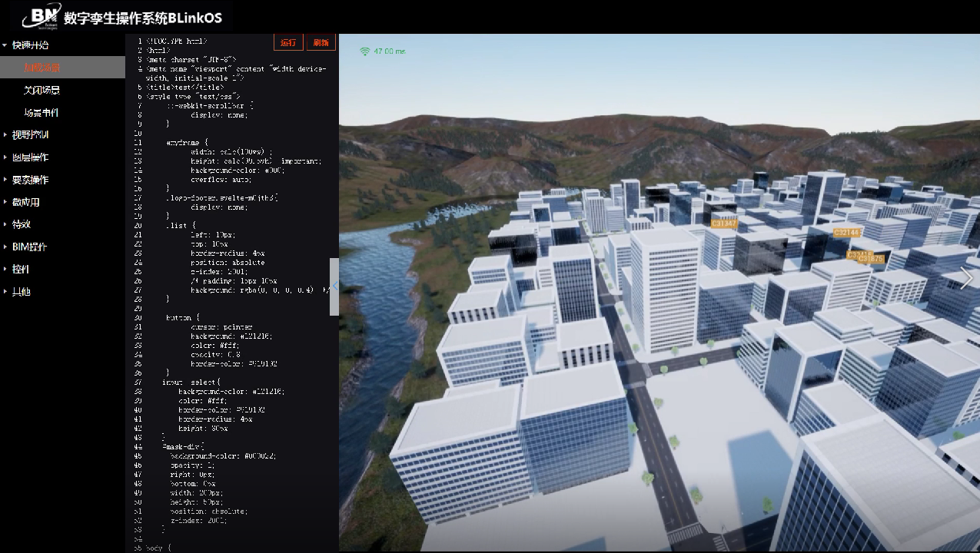Image resolution: width=980 pixels, height=553 pixels.
Task: Expand the 微应用 menu group
Action: pyautogui.click(x=25, y=202)
